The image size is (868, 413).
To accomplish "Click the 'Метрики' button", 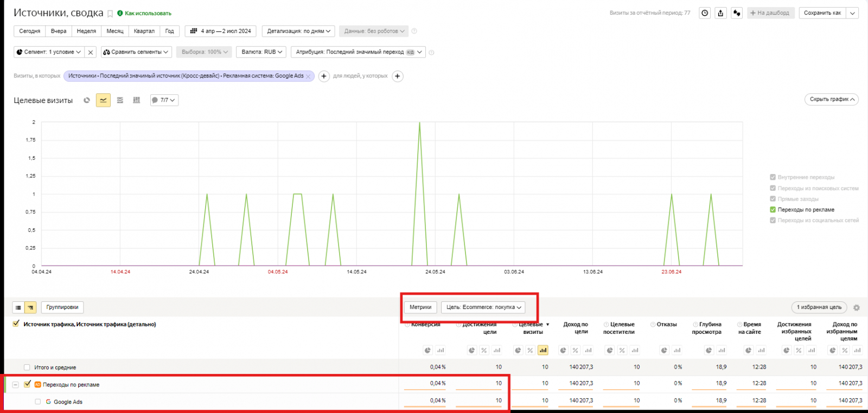I will point(420,307).
